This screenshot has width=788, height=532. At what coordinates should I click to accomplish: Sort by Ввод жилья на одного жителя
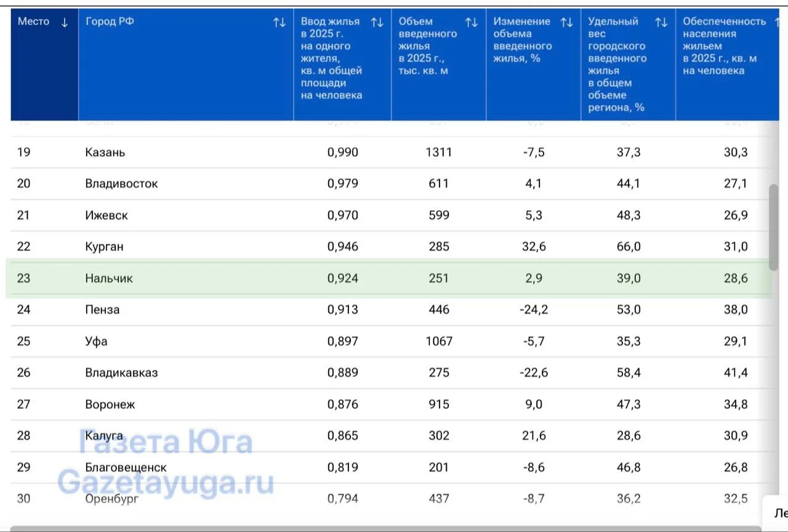pos(377,23)
